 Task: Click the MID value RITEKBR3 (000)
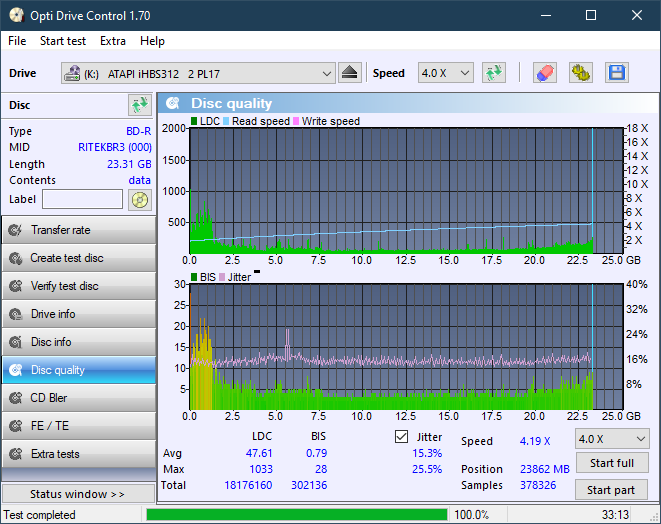[x=115, y=148]
